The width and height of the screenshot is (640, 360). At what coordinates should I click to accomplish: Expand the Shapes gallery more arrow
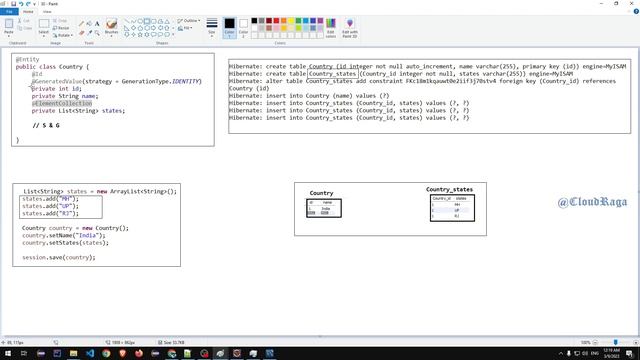pos(173,35)
